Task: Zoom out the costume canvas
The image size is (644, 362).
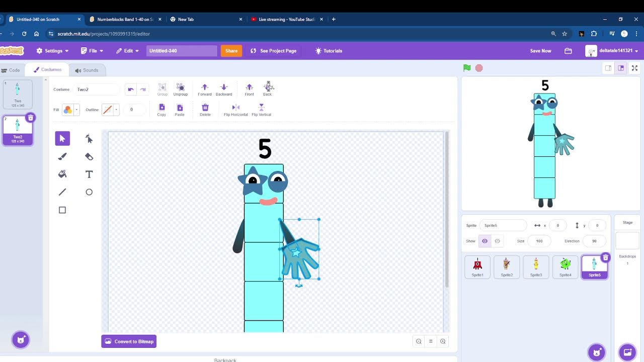Action: pyautogui.click(x=419, y=341)
